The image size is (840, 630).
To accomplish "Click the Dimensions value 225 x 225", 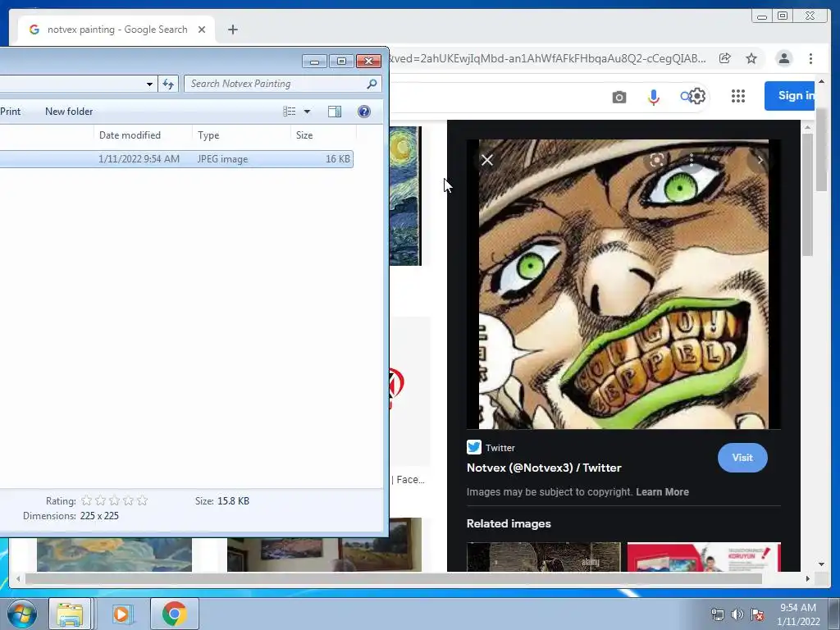I will [99, 516].
